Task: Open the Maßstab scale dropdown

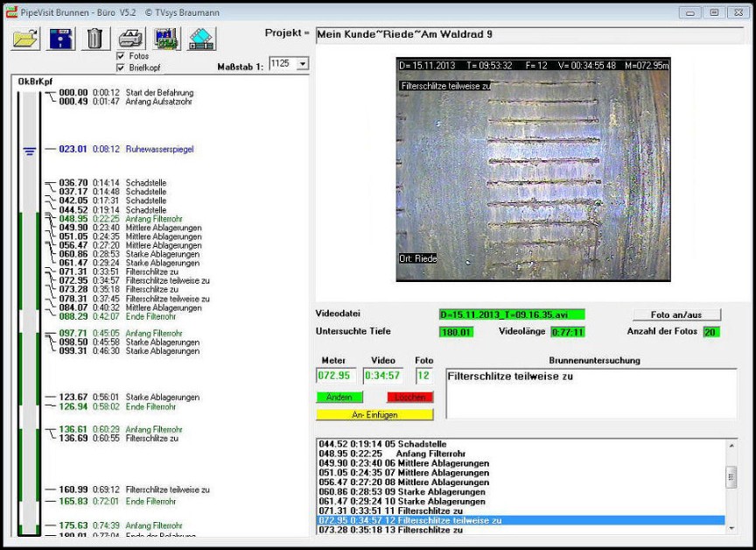Action: pyautogui.click(x=303, y=64)
